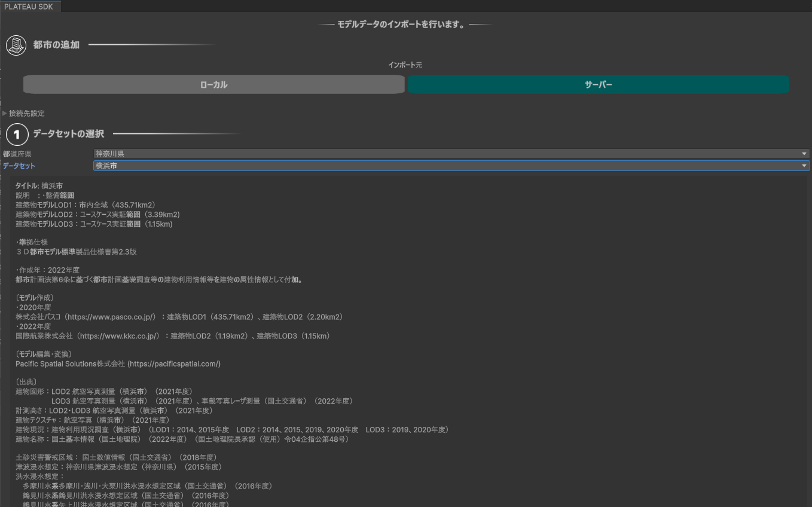
Task: Click the 都市の追加 building icon
Action: tap(16, 44)
